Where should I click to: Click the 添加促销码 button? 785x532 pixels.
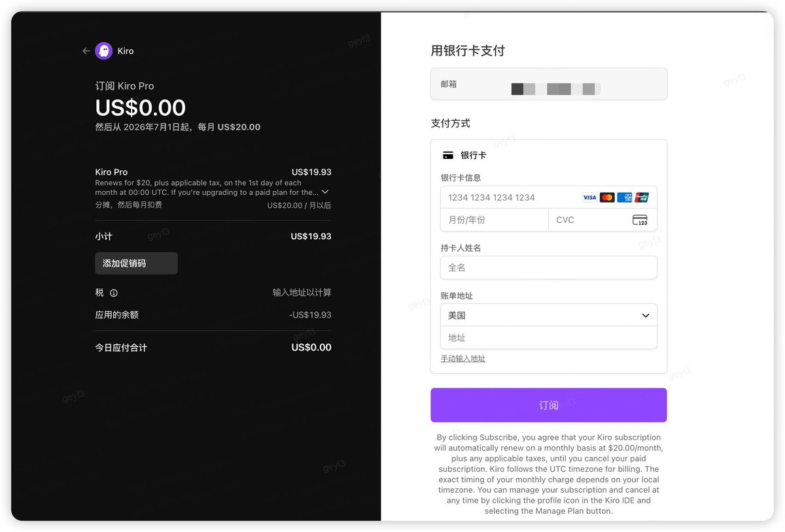[x=136, y=263]
